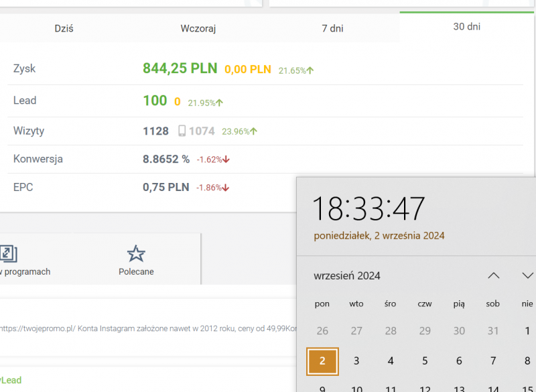The height and width of the screenshot is (392, 536).
Task: Select the 30 dni tab
Action: [466, 27]
